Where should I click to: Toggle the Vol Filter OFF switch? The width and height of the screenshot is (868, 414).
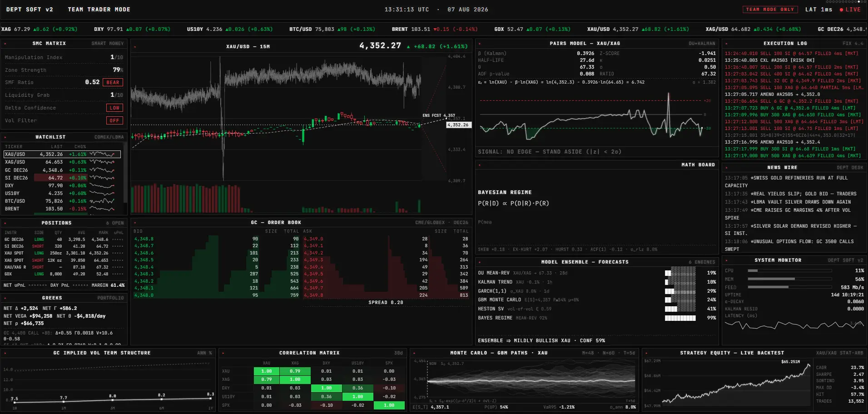point(114,120)
